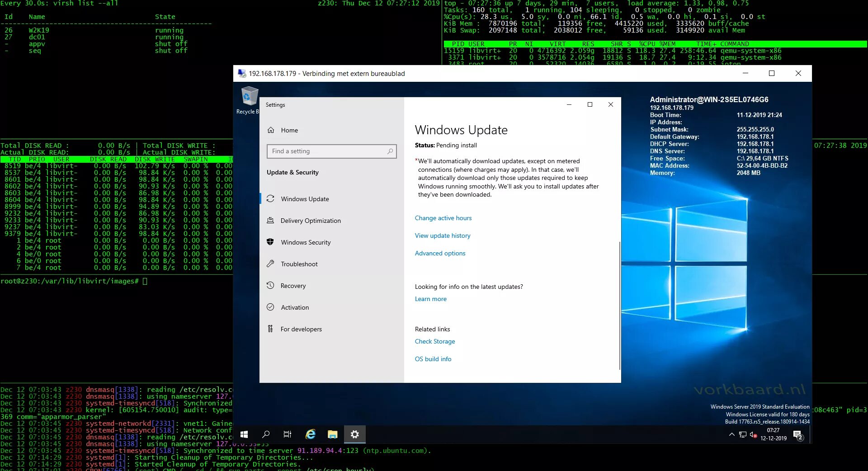The image size is (868, 471).
Task: Click the Troubleshoot wrench icon
Action: coord(270,264)
